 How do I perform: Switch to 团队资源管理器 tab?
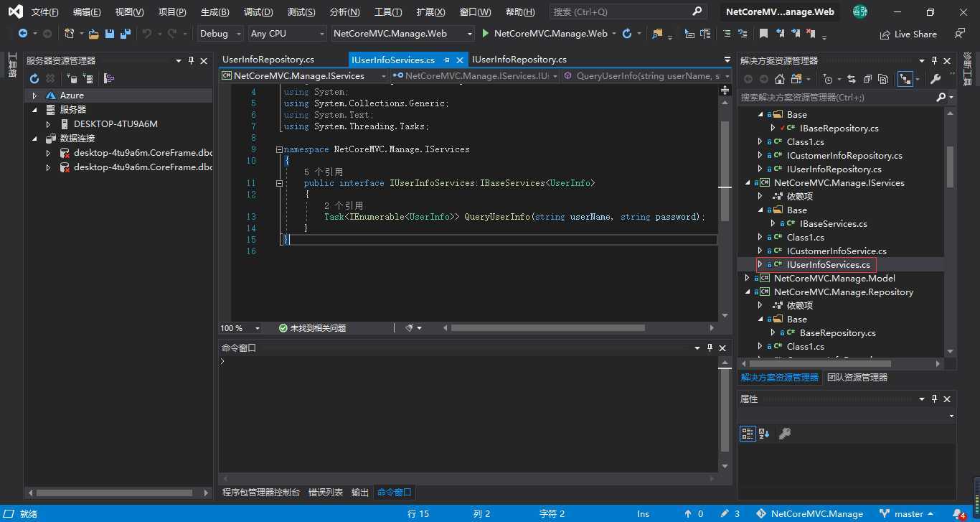coord(857,378)
